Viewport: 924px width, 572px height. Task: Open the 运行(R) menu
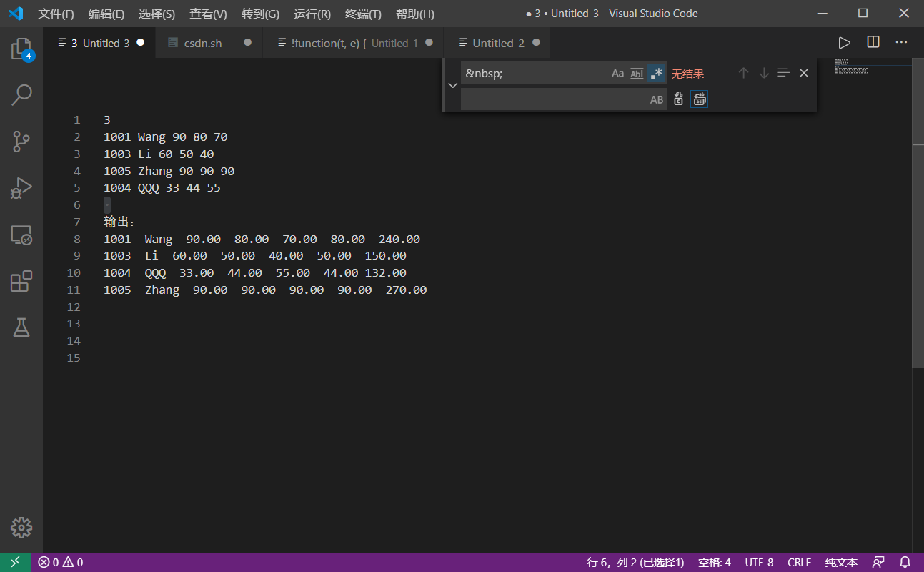(312, 14)
